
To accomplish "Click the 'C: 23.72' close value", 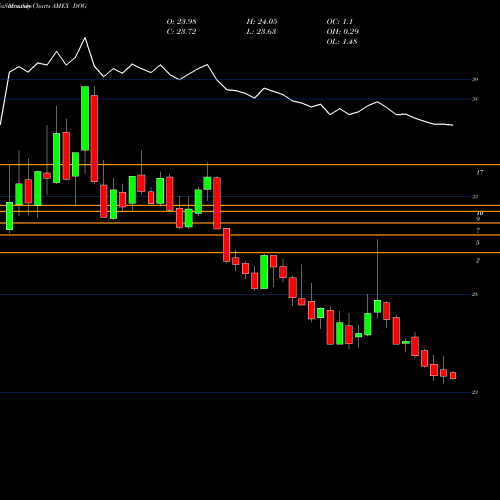I will [181, 32].
